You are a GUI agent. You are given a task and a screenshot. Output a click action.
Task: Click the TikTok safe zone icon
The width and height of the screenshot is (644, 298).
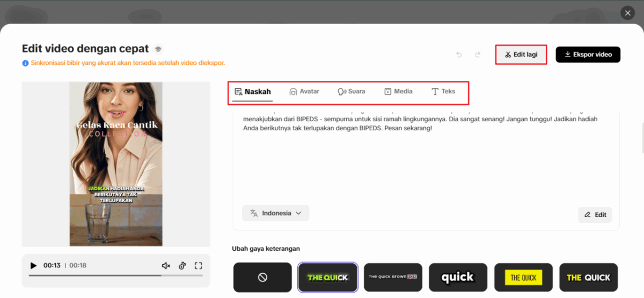[182, 265]
